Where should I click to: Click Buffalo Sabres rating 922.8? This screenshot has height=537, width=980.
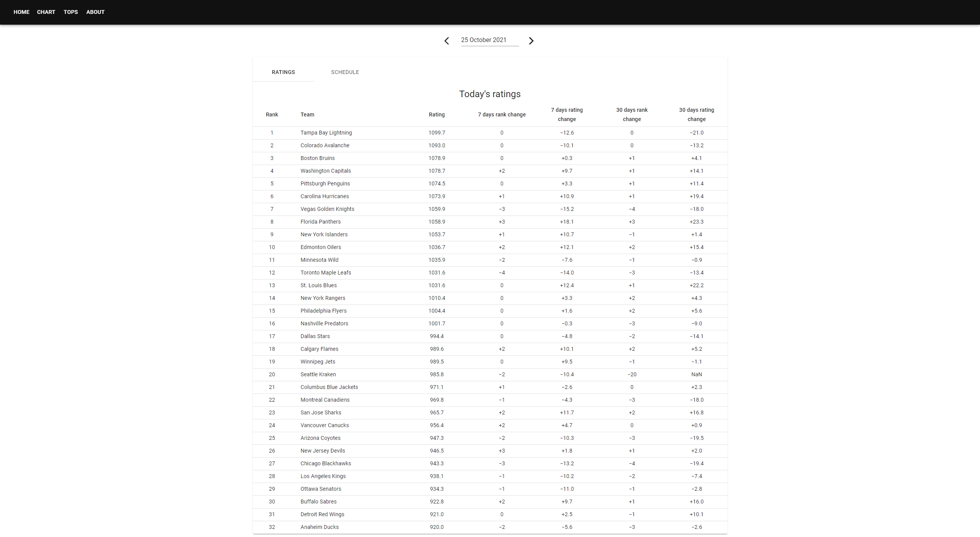[x=437, y=502]
